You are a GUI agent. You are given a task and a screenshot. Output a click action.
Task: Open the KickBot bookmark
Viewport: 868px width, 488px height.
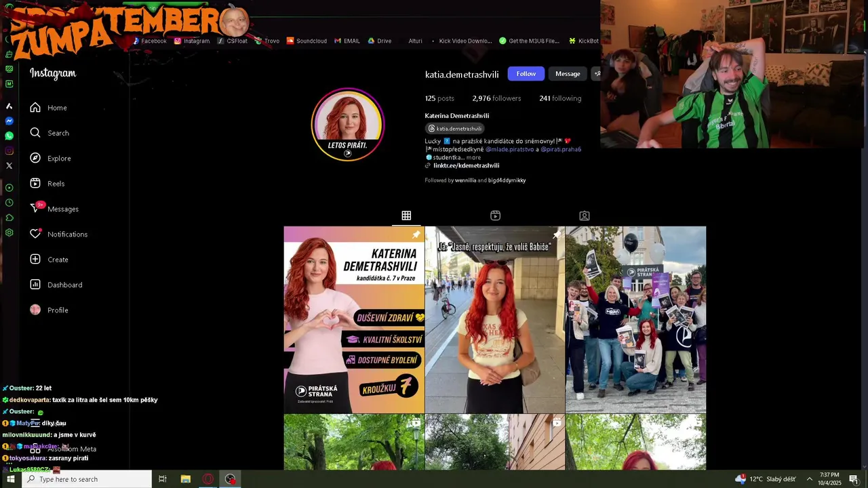[x=584, y=41]
